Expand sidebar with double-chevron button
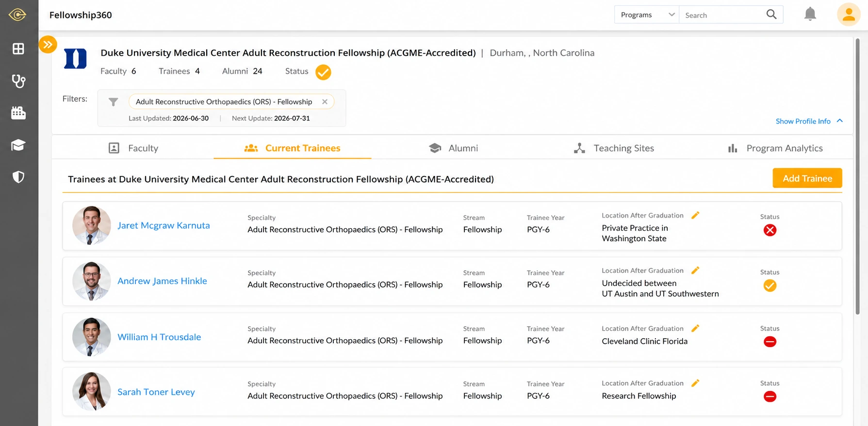Viewport: 868px width, 426px height. coord(48,45)
